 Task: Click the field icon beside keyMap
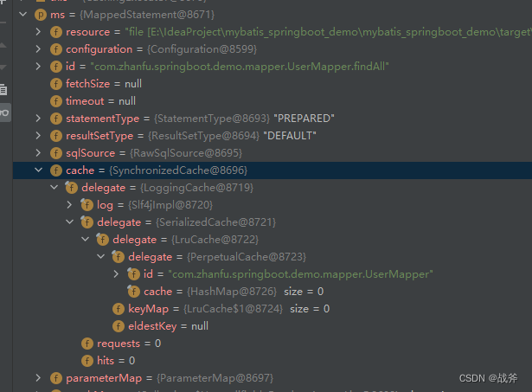[118, 309]
